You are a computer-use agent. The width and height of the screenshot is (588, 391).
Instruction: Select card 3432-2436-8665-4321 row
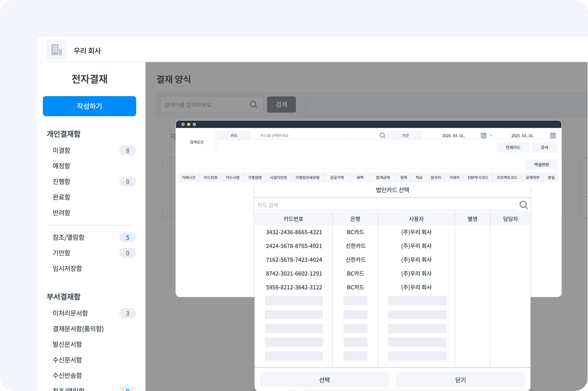click(294, 232)
